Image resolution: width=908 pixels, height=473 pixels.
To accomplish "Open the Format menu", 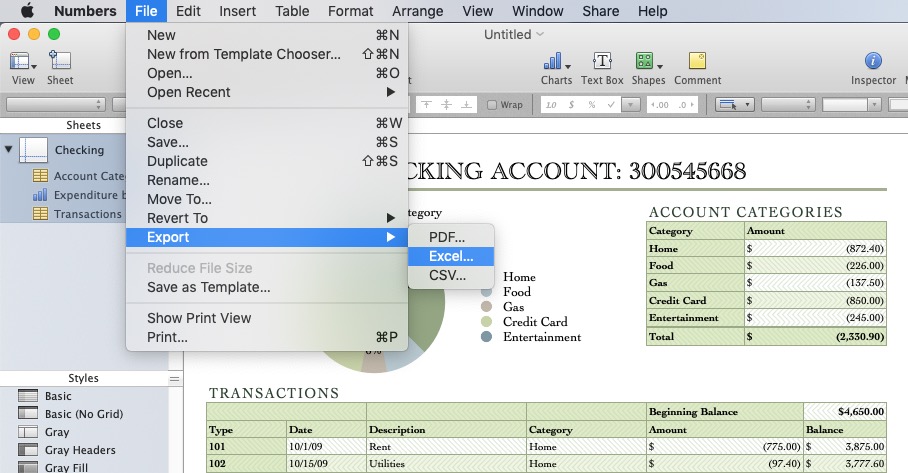I will tap(350, 11).
